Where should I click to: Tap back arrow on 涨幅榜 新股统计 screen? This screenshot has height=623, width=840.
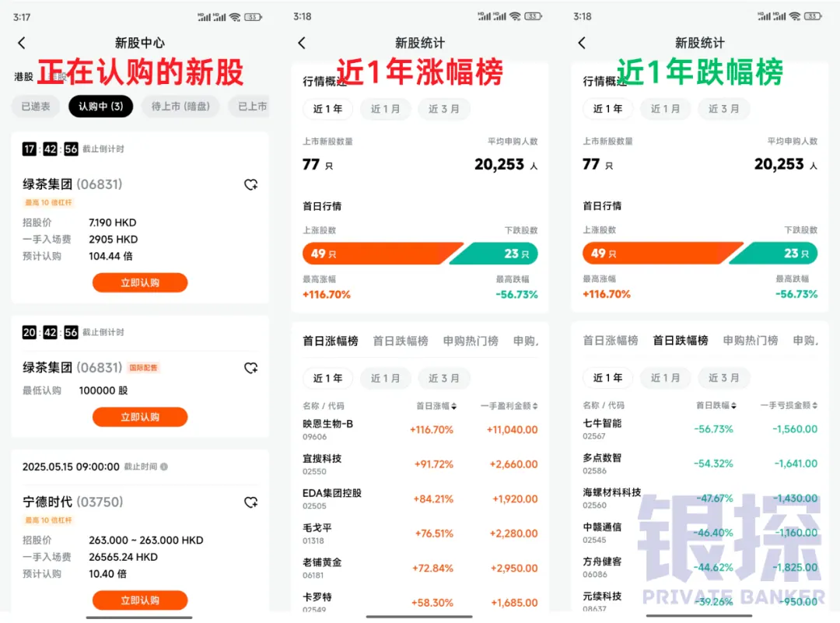[302, 43]
